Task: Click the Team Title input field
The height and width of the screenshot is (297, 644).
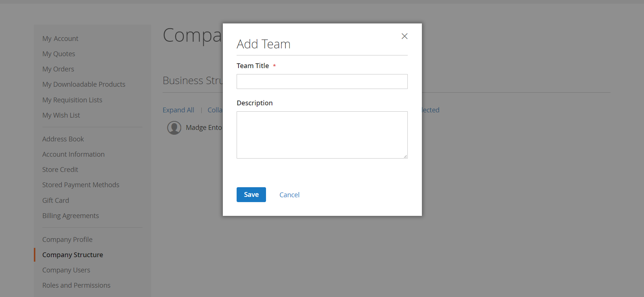Action: (322, 82)
